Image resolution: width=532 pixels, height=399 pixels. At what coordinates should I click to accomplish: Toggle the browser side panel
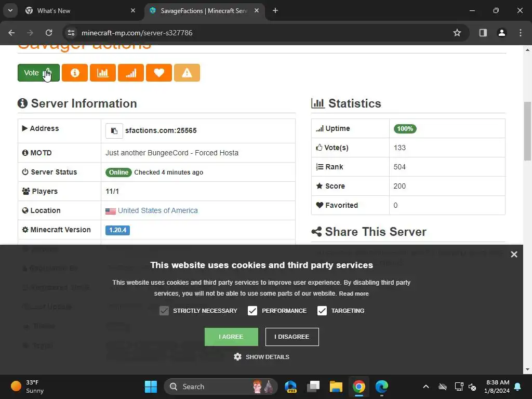click(x=483, y=33)
